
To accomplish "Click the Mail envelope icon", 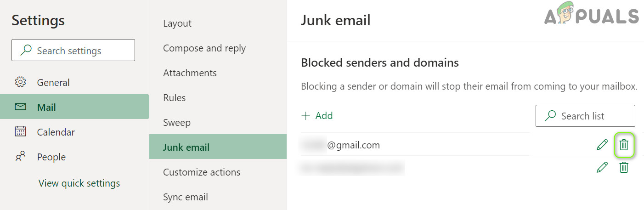I will click(20, 107).
